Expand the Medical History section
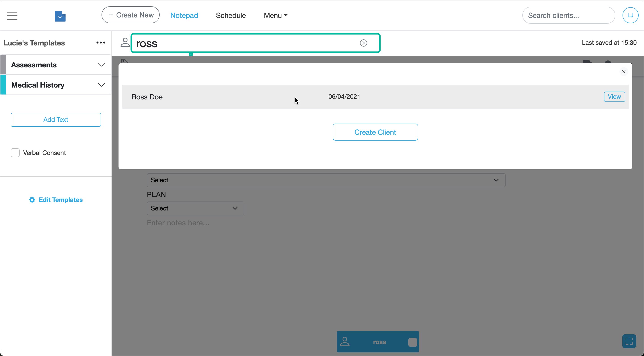 (x=56, y=85)
